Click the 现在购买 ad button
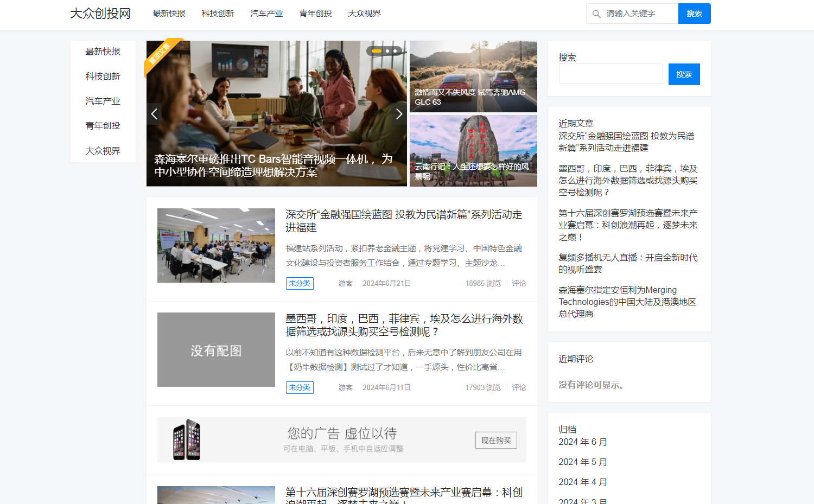 click(x=496, y=440)
